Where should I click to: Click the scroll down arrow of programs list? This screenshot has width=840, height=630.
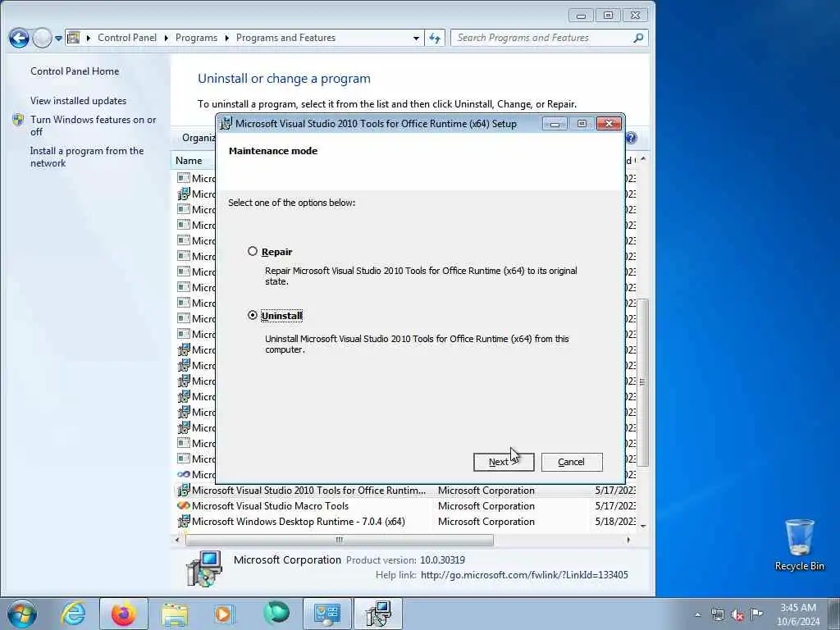[x=643, y=526]
